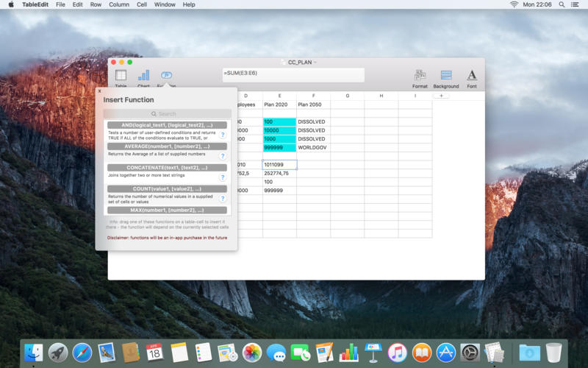The width and height of the screenshot is (588, 368).
Task: Add a column with plus button
Action: click(441, 96)
